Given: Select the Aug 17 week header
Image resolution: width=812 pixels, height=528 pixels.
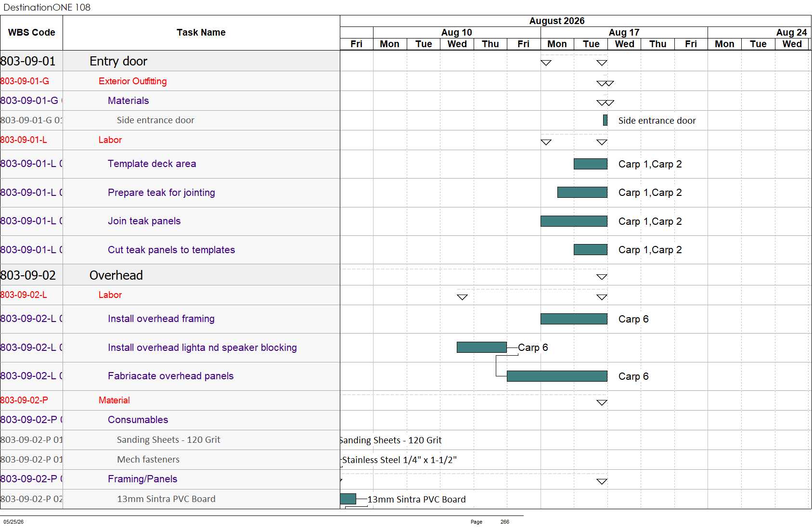Looking at the screenshot, I should (624, 32).
